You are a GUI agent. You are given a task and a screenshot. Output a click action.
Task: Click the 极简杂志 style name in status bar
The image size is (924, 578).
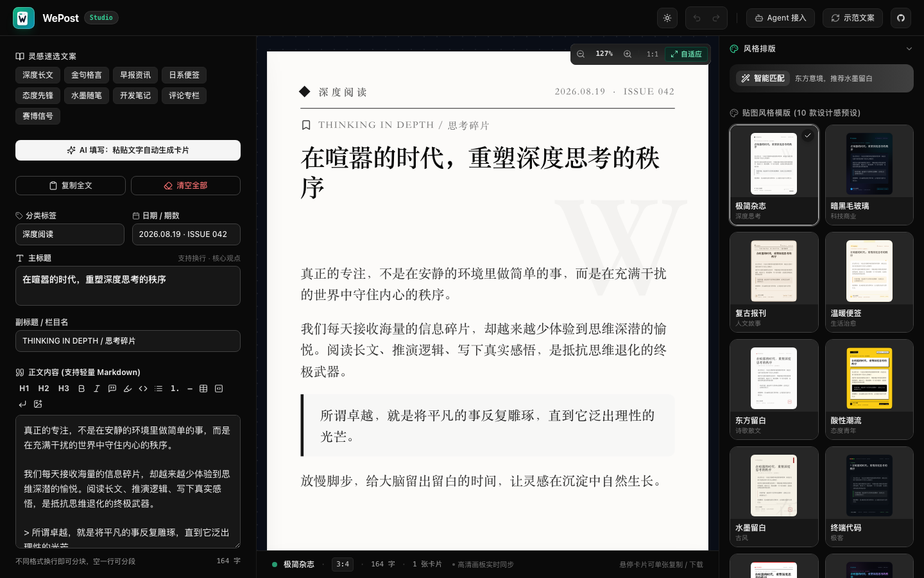[298, 565]
